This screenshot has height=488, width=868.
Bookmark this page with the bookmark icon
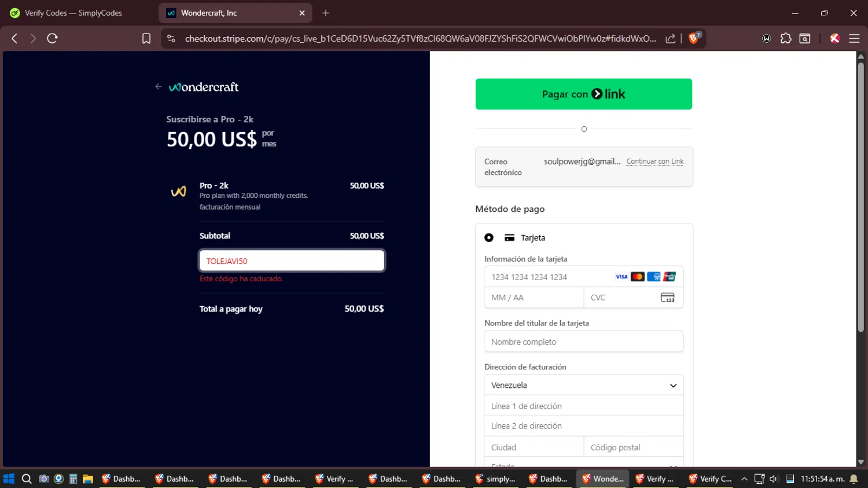tap(146, 38)
